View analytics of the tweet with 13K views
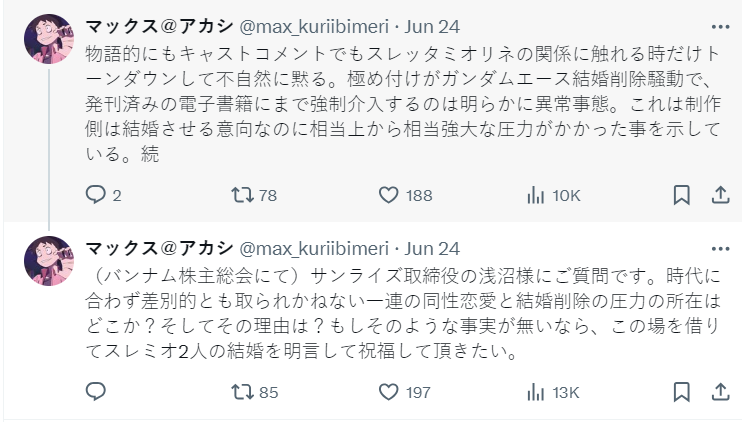Viewport: 742px width, 422px height. pyautogui.click(x=535, y=392)
